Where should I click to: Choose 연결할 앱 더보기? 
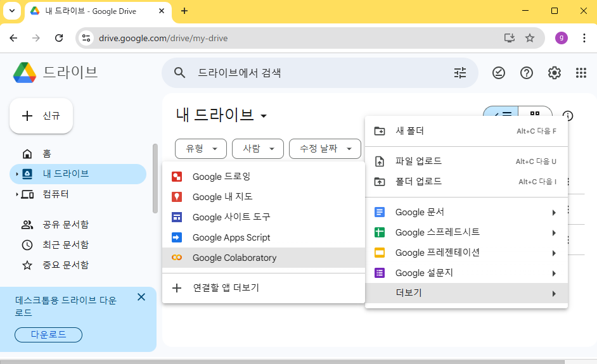click(x=264, y=288)
